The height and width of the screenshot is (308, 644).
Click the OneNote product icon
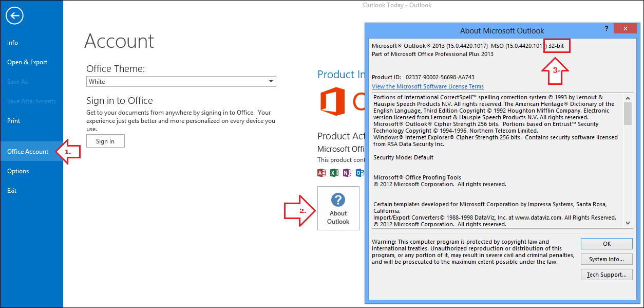click(347, 172)
